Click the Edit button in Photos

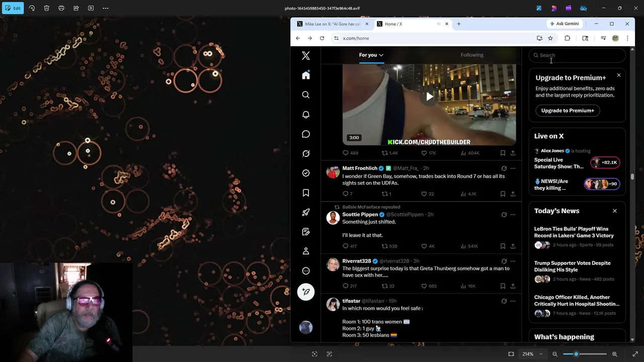click(13, 8)
